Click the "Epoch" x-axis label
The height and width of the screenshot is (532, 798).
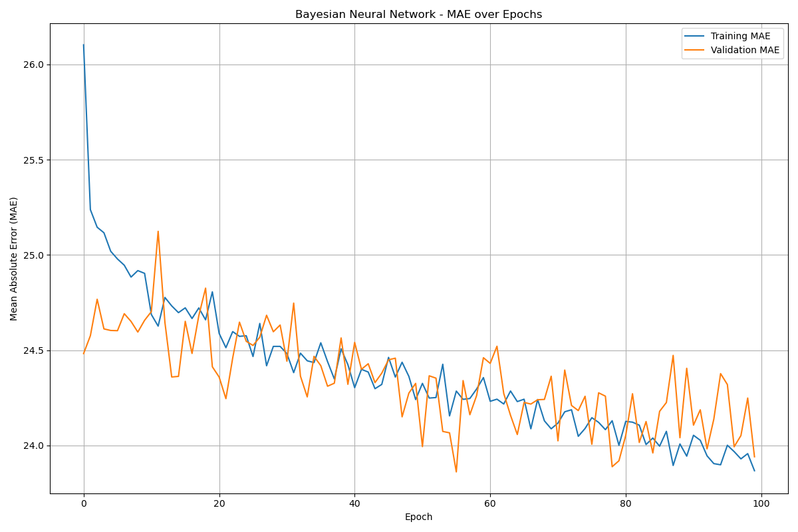point(418,517)
